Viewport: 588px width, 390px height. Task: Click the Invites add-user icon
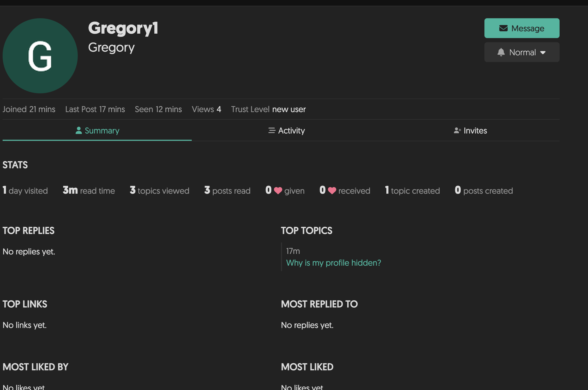[457, 130]
